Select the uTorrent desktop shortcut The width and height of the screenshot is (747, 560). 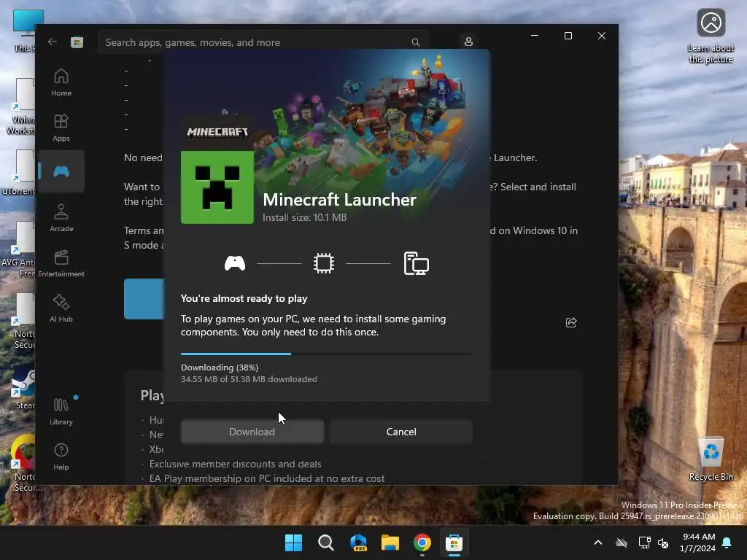point(20,172)
